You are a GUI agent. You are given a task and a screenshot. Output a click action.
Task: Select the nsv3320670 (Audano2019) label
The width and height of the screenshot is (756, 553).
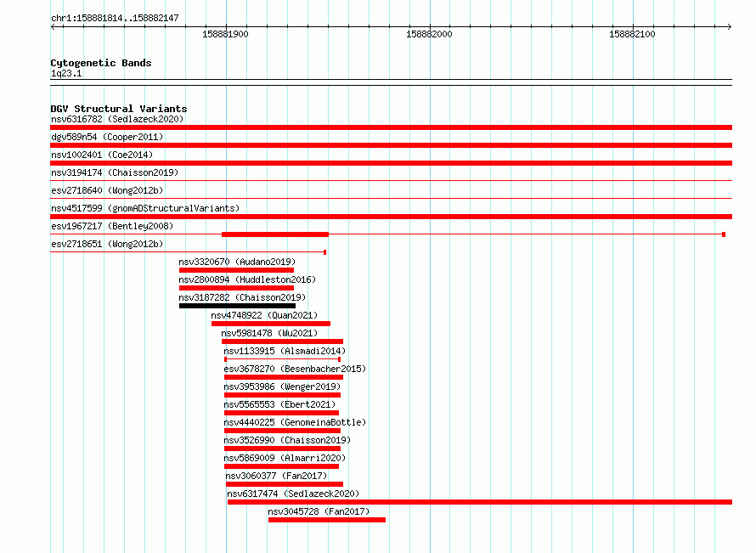click(x=237, y=262)
